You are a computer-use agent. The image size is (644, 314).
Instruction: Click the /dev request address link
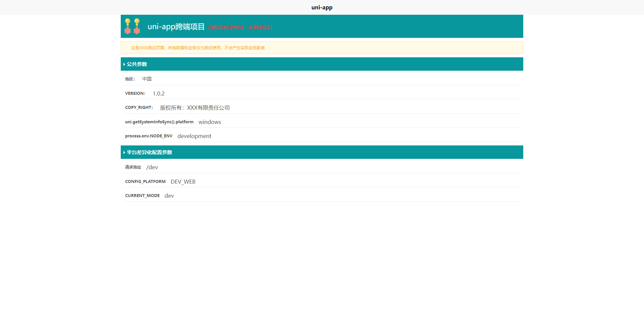152,167
